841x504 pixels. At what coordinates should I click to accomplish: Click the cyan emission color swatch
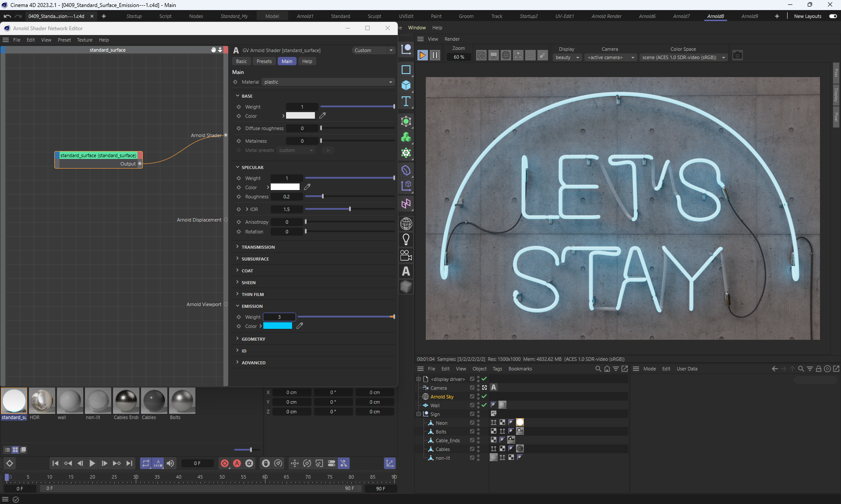coord(278,326)
